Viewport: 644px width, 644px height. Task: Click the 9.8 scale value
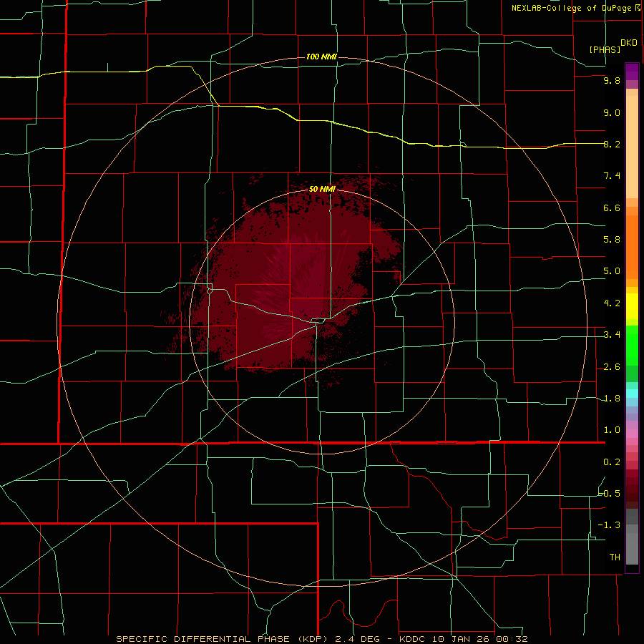tap(612, 80)
